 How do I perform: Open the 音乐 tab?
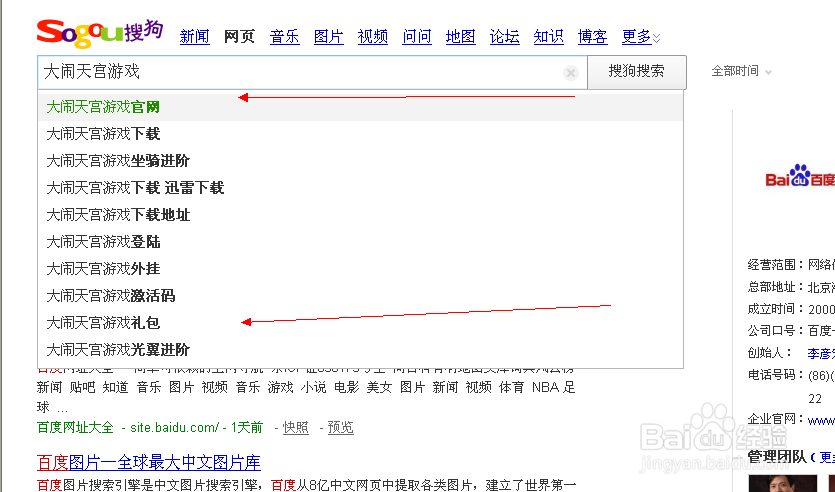click(x=284, y=37)
